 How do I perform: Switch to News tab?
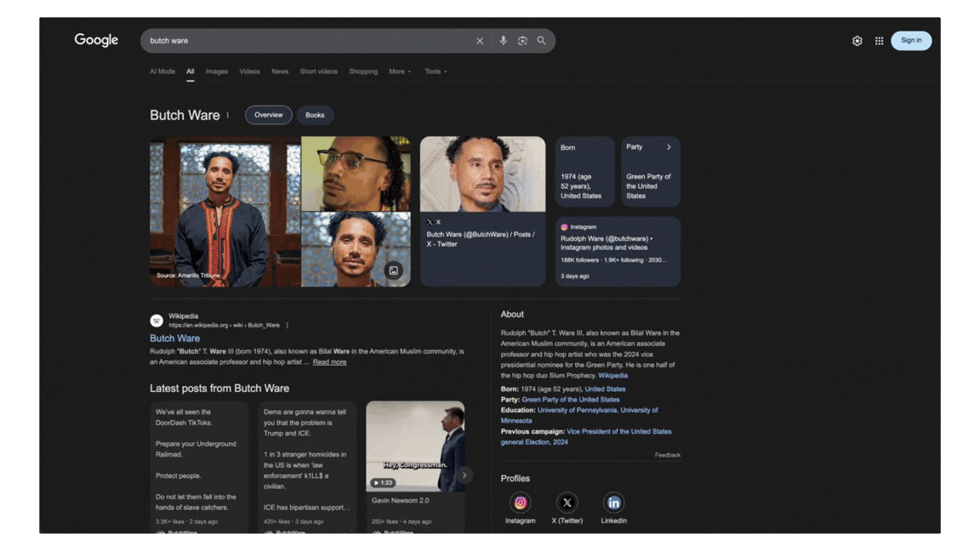[x=280, y=71]
